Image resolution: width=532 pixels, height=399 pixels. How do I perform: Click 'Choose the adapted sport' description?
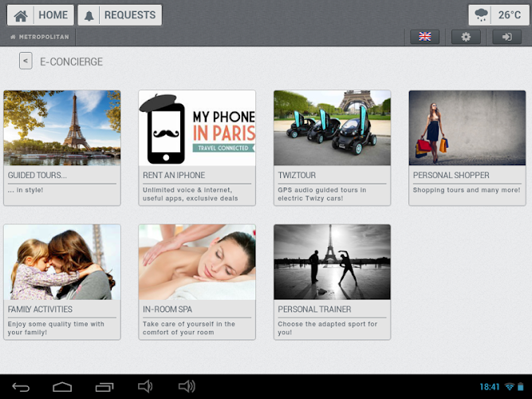click(x=327, y=328)
